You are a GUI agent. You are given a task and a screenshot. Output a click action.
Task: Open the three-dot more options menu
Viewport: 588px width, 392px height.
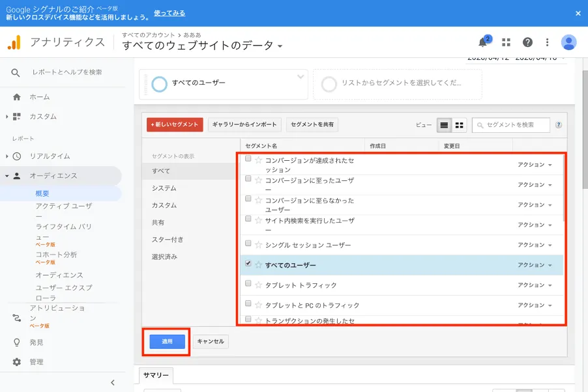coord(547,42)
